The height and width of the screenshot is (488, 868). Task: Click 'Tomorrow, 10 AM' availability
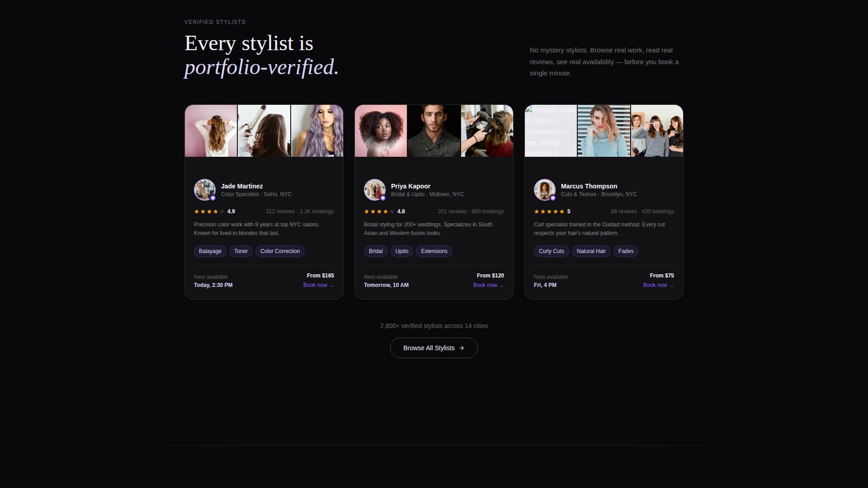coord(386,285)
